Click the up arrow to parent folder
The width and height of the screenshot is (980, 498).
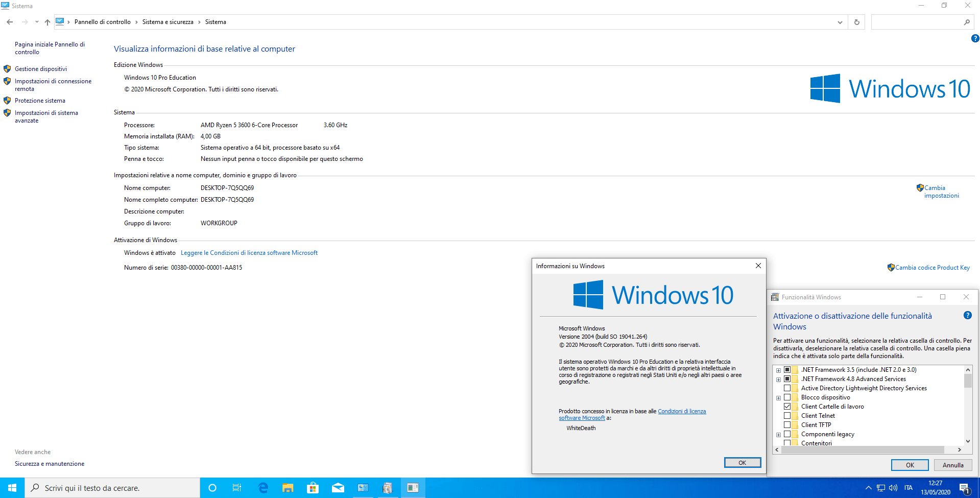pyautogui.click(x=47, y=22)
